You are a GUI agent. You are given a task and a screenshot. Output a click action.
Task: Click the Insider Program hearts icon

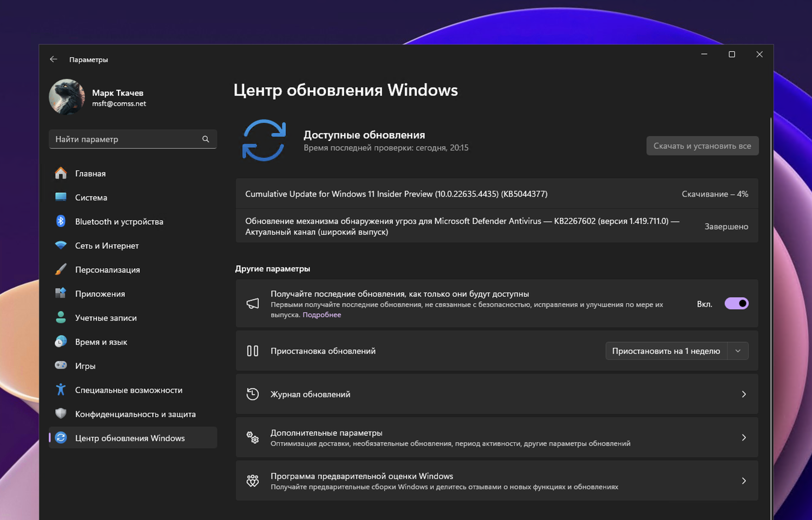pyautogui.click(x=253, y=481)
